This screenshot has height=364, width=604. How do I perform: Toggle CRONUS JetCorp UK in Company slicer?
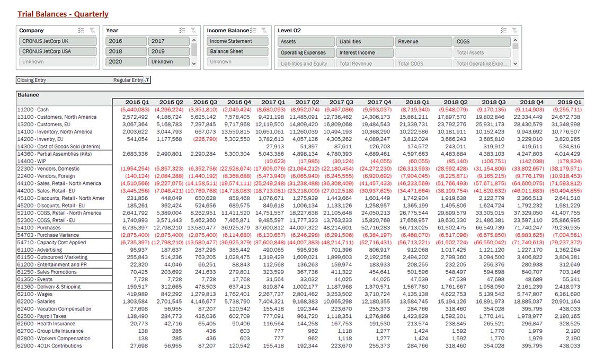point(58,41)
